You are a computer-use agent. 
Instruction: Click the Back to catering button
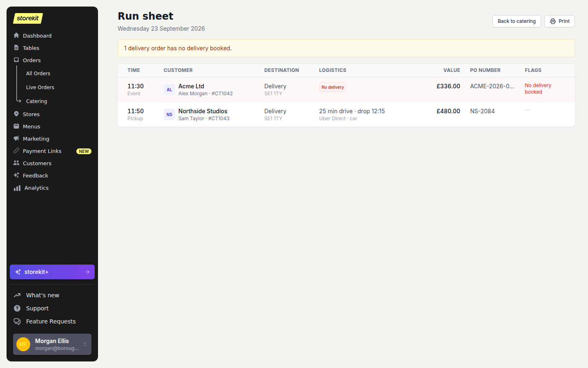pos(517,21)
